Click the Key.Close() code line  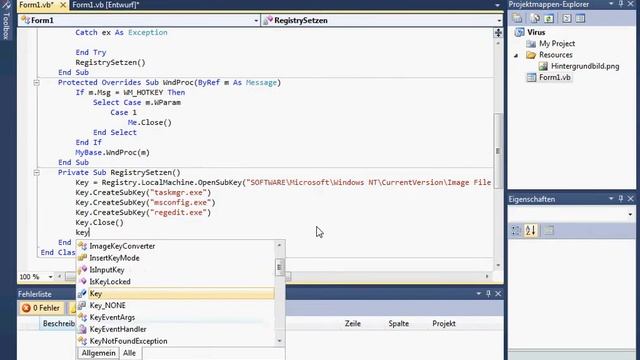[99, 222]
